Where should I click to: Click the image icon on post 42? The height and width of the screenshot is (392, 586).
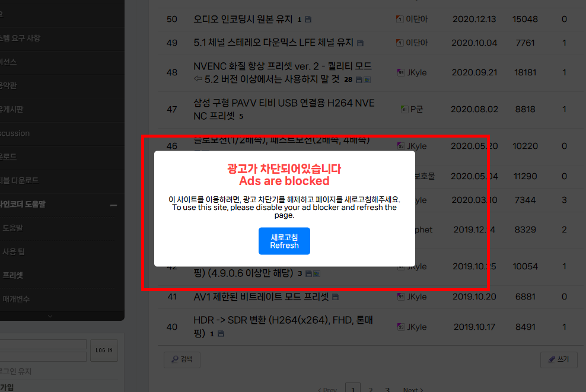click(x=317, y=273)
